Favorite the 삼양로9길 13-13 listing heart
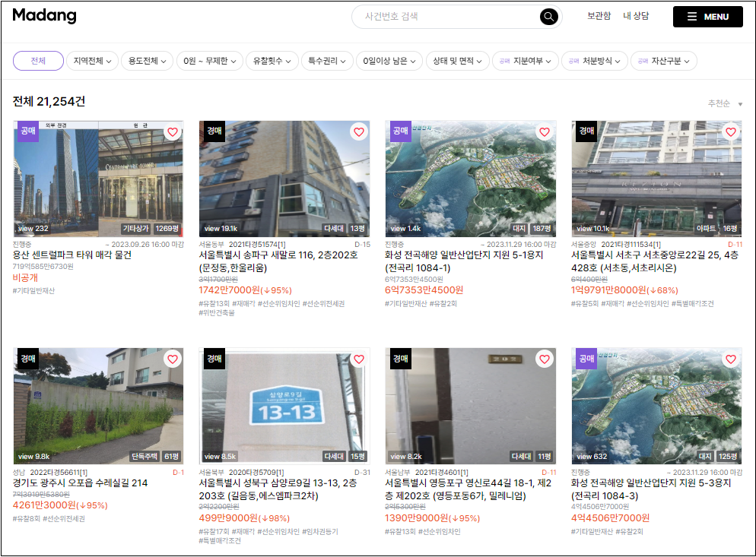The height and width of the screenshot is (557, 756). coord(359,359)
